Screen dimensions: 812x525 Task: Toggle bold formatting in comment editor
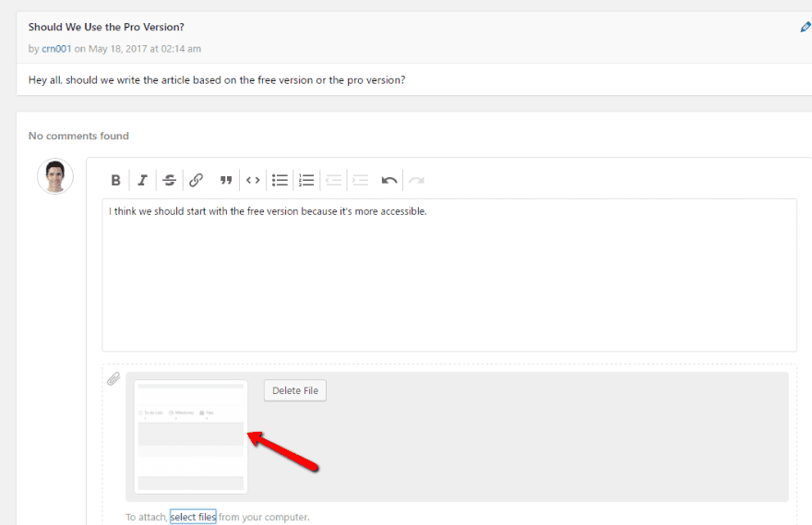pyautogui.click(x=115, y=180)
